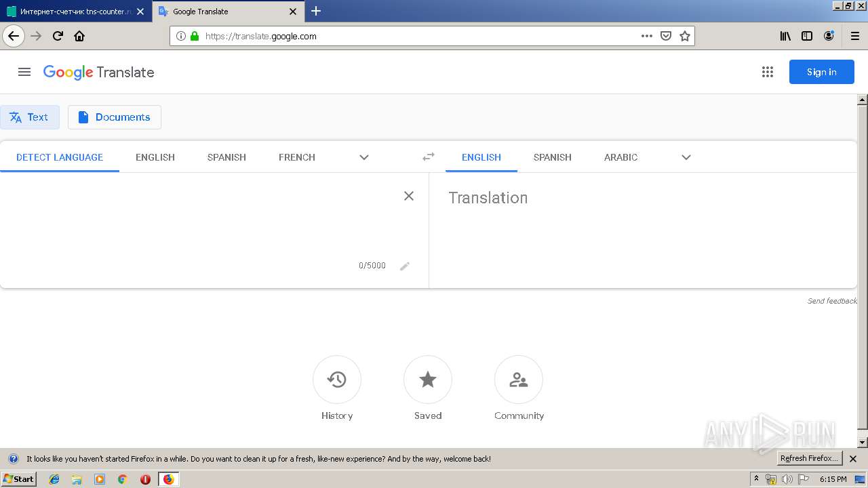Show site information icon in address bar

coord(181,37)
